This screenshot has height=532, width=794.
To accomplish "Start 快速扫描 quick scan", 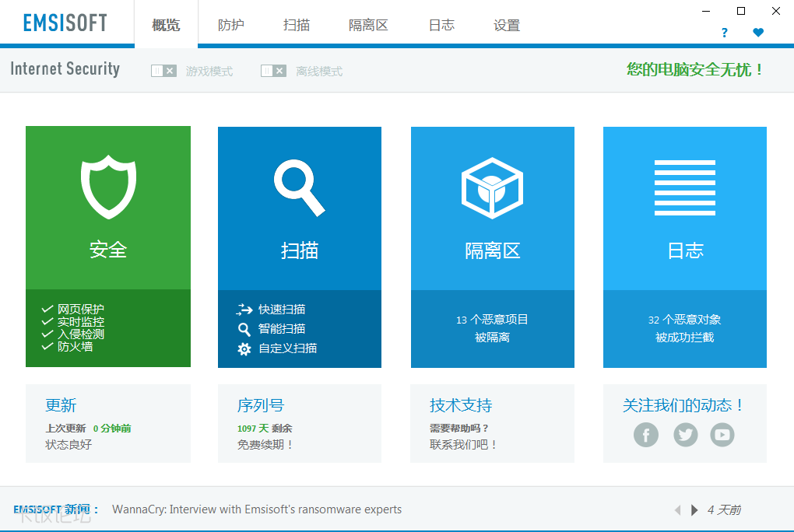I will [282, 310].
